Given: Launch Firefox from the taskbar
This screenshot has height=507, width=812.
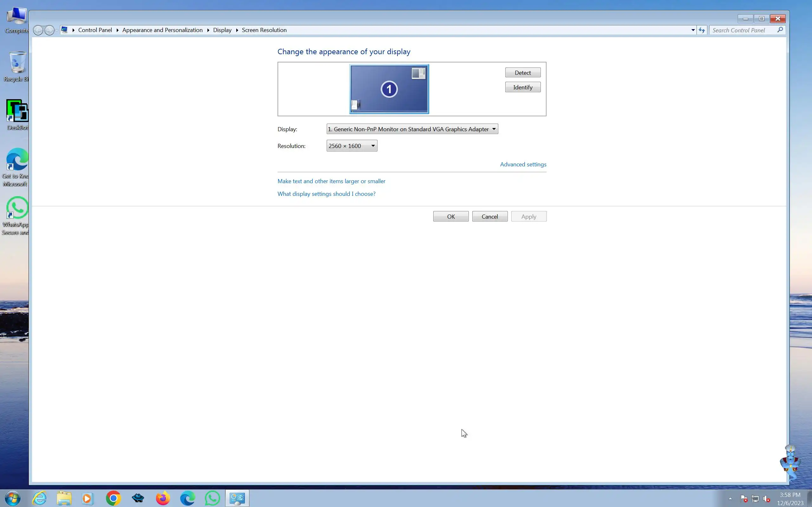Looking at the screenshot, I should pos(163,498).
